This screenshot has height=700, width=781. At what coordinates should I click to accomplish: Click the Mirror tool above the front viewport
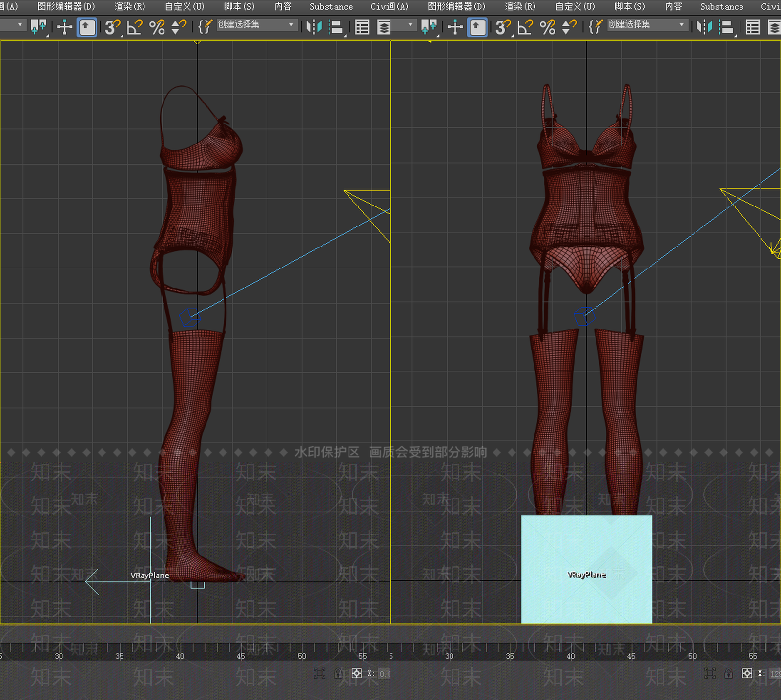pyautogui.click(x=704, y=27)
